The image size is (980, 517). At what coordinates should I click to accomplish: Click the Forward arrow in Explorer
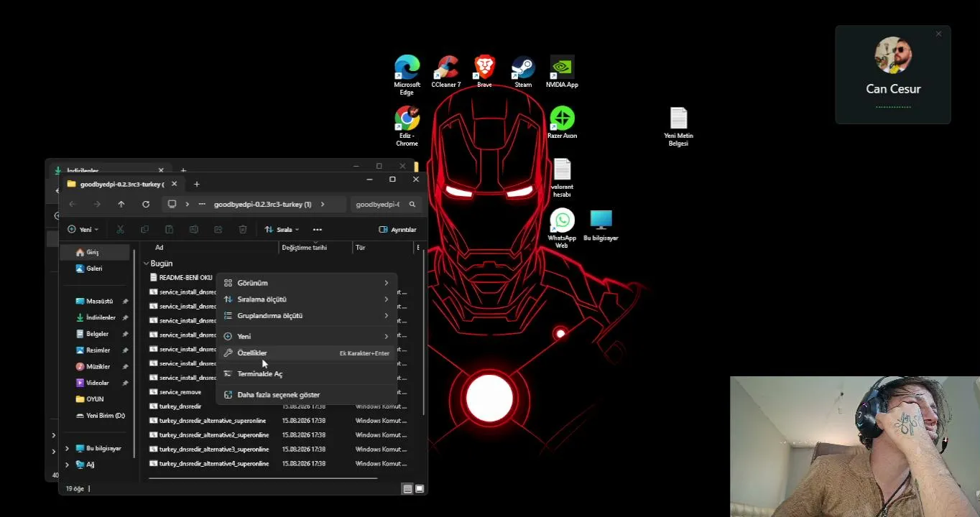97,204
